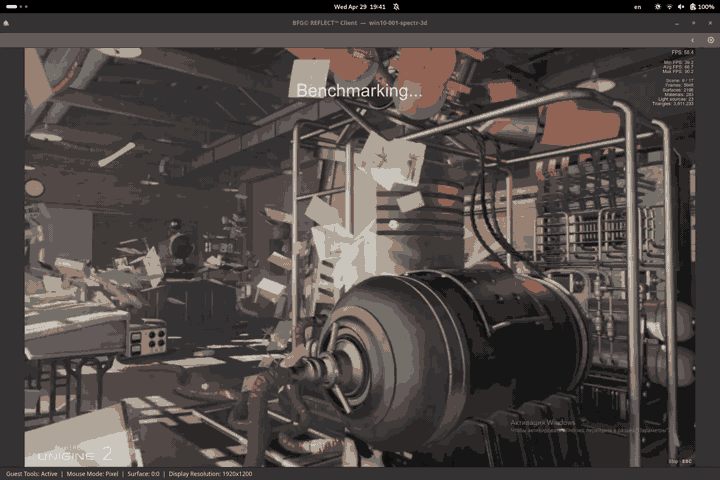Click the BFG Reflect app icon in the title bar

6,23
